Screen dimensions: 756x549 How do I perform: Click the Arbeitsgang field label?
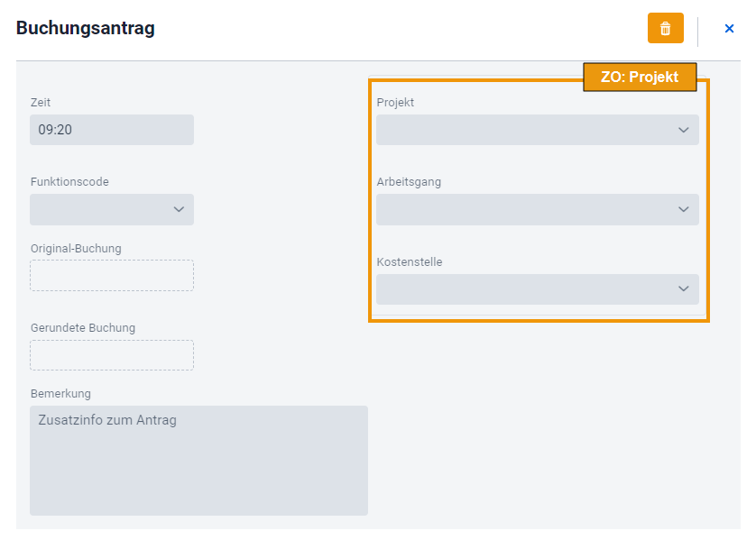409,182
